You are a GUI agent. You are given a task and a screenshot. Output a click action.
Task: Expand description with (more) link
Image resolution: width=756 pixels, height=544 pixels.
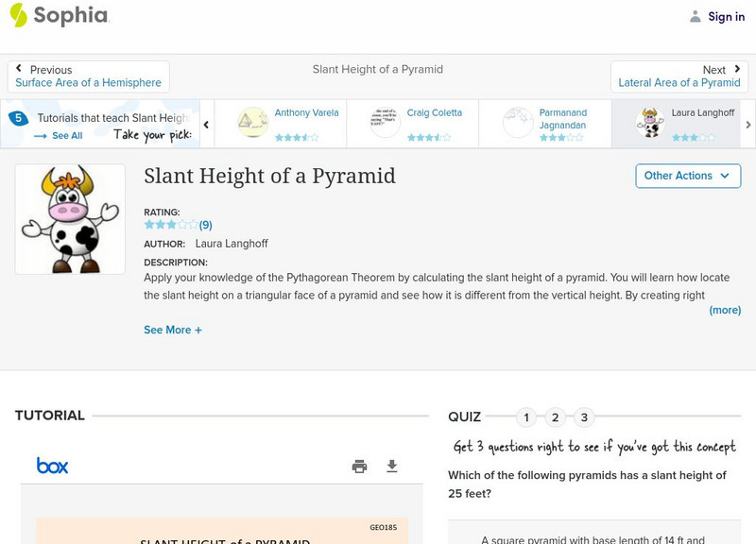(x=725, y=310)
